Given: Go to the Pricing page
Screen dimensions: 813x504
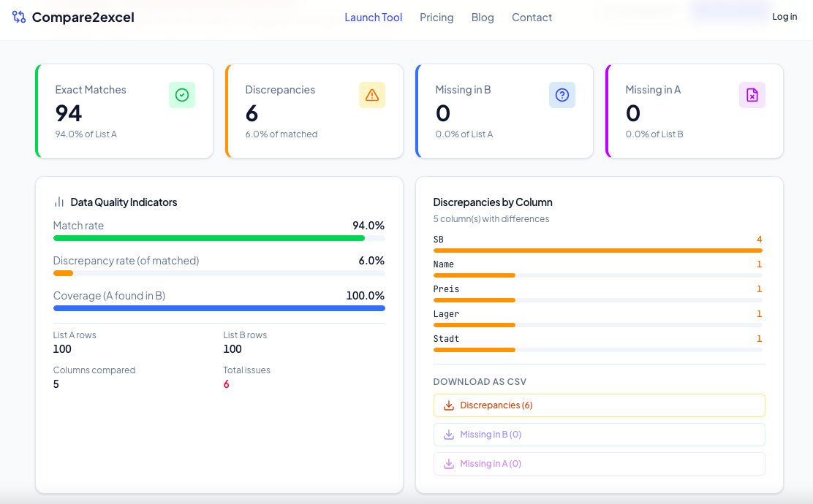Looking at the screenshot, I should [x=436, y=18].
